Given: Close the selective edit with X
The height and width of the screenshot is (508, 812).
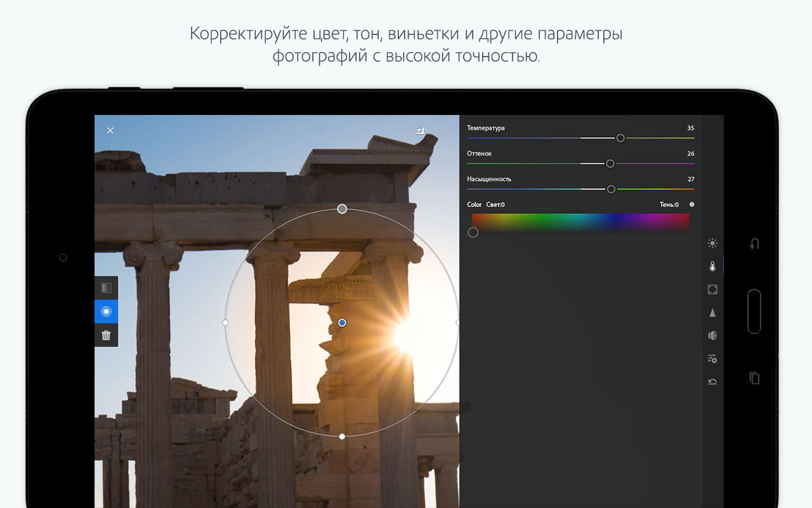Looking at the screenshot, I should (x=110, y=131).
